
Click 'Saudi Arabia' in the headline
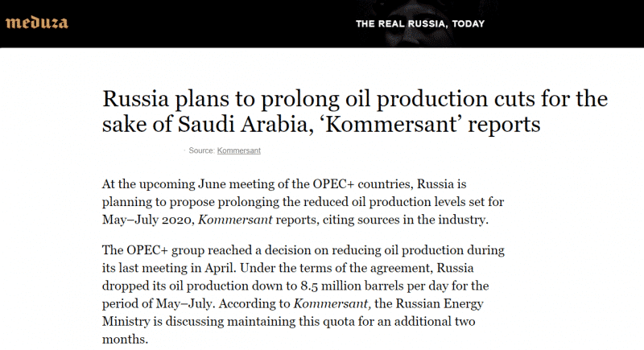coord(242,124)
